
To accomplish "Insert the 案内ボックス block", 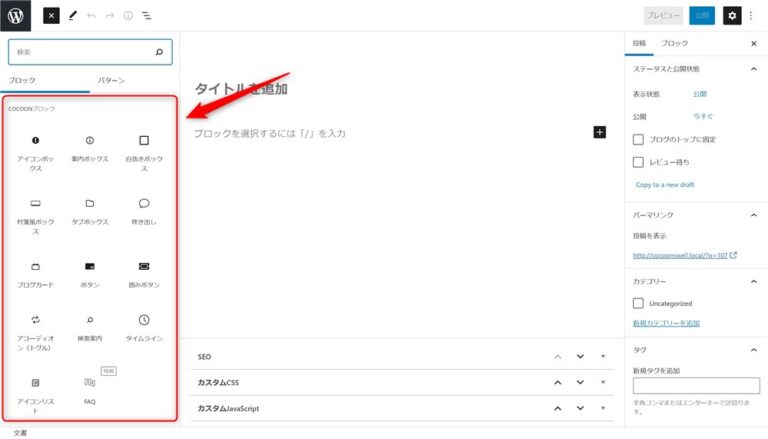I will pos(90,148).
